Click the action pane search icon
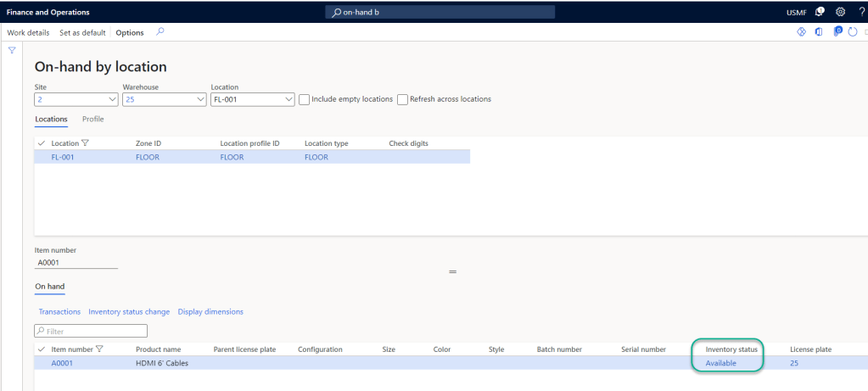 [160, 32]
